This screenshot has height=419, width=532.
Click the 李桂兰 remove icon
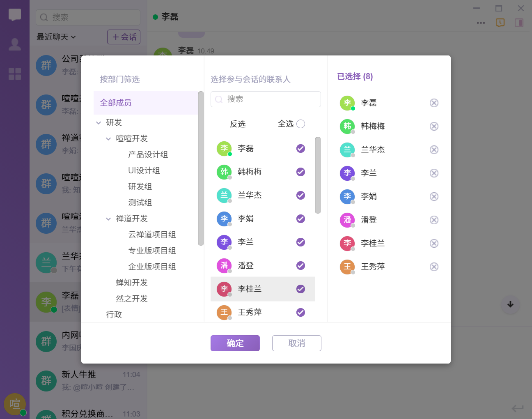coord(434,243)
